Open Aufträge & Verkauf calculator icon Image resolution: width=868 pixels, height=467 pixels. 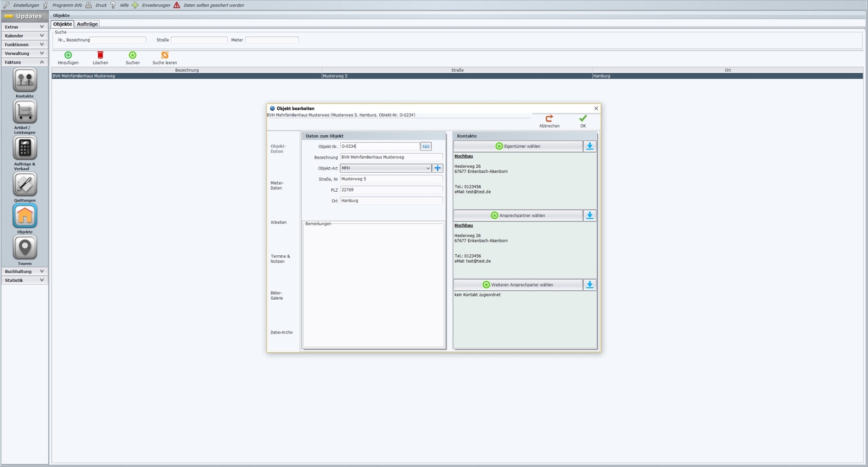[x=25, y=148]
